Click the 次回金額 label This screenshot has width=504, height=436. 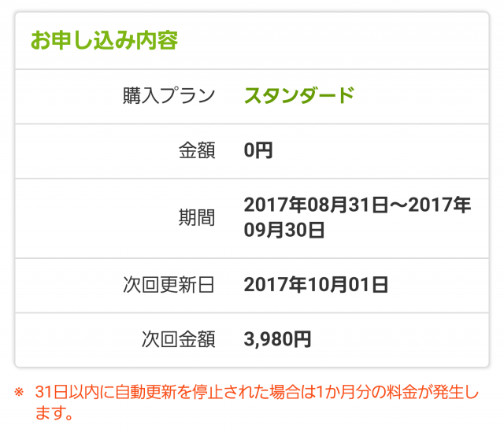point(179,339)
